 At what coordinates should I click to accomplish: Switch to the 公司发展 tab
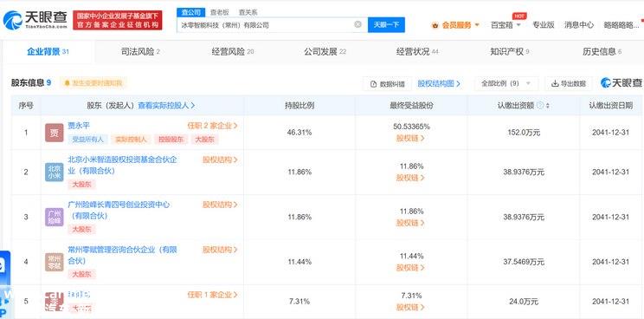coord(325,52)
